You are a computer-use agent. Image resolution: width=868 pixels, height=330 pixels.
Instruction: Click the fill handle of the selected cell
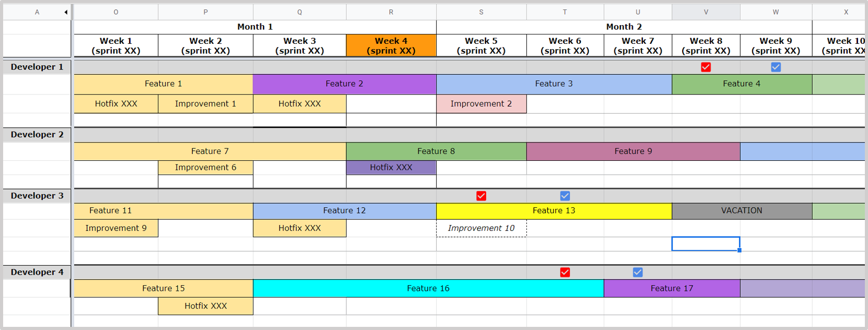point(740,251)
